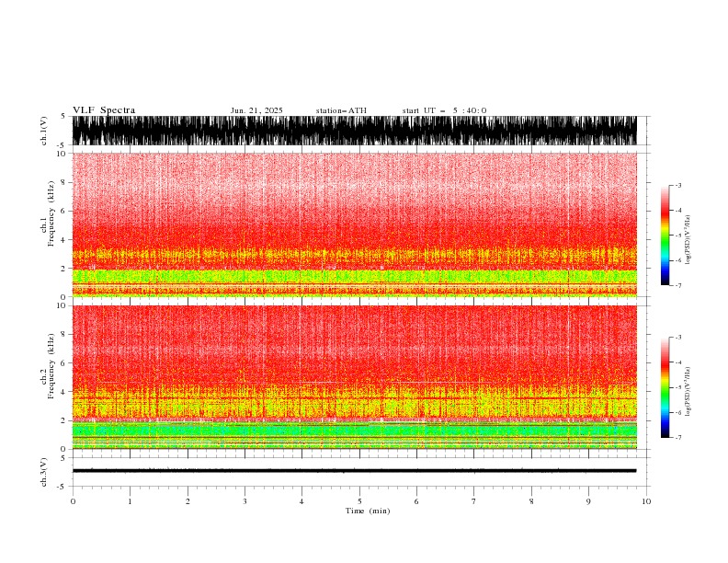Image resolution: width=728 pixels, height=563 pixels.
Task: Click the "2" kHz tick of ch.2 spectrogram
Action: pyautogui.click(x=63, y=420)
